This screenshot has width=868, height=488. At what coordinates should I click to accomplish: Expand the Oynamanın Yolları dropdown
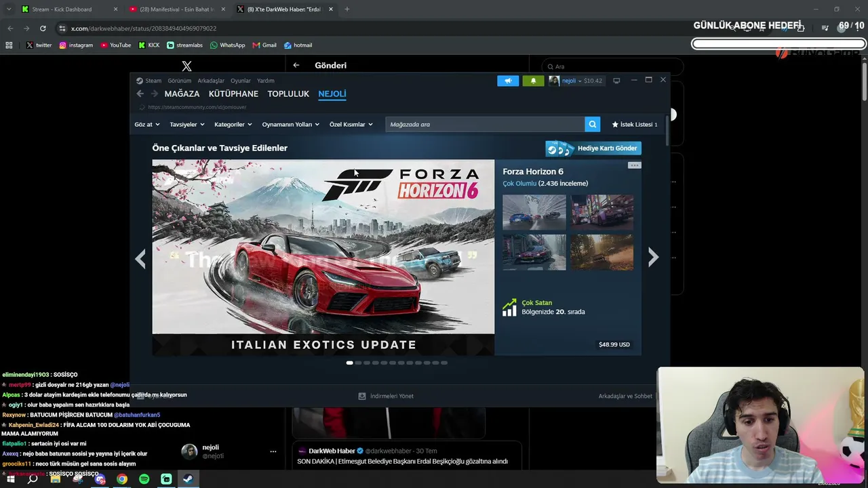(x=291, y=125)
